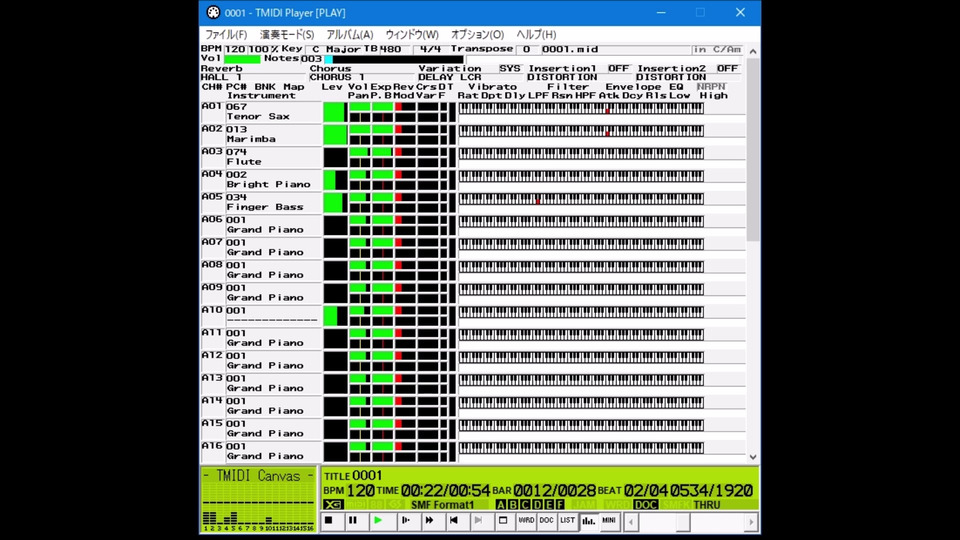Screen dimensions: 960x540
Task: Select channel A03 Flute row
Action: coord(261,157)
